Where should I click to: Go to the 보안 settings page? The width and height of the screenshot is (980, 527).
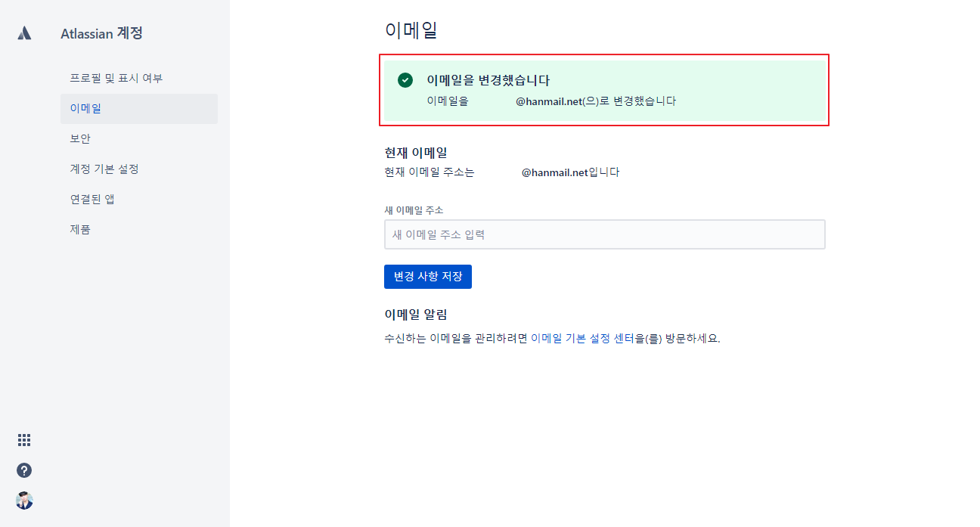coord(80,138)
